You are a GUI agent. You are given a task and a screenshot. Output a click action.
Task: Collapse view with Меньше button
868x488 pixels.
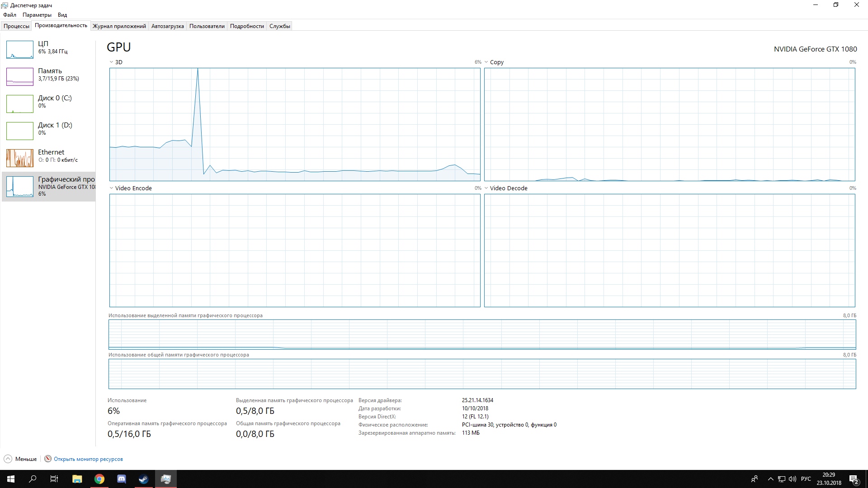click(20, 459)
